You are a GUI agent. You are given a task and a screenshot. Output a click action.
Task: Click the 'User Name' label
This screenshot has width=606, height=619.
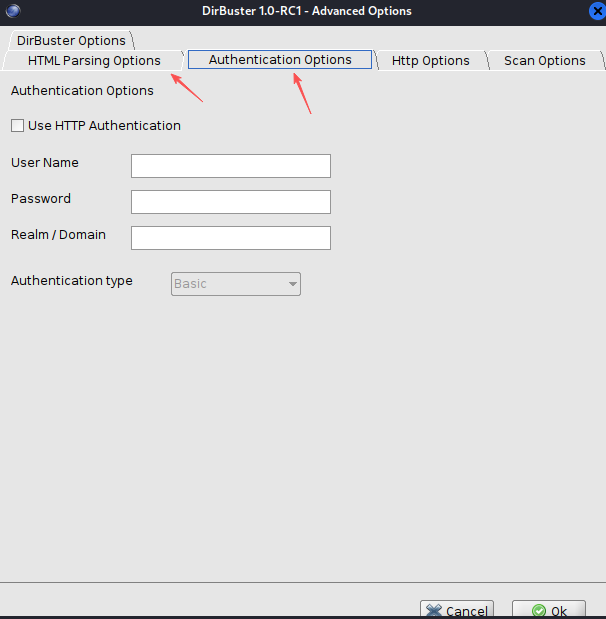pos(45,163)
